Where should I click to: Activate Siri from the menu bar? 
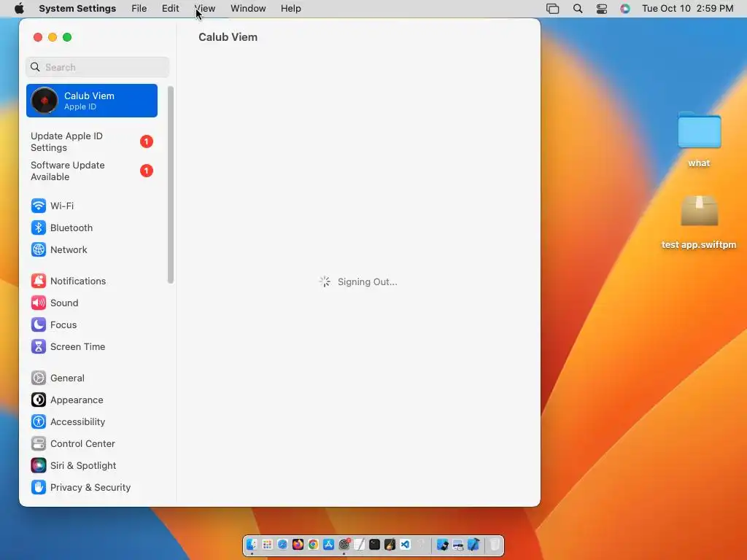click(625, 9)
